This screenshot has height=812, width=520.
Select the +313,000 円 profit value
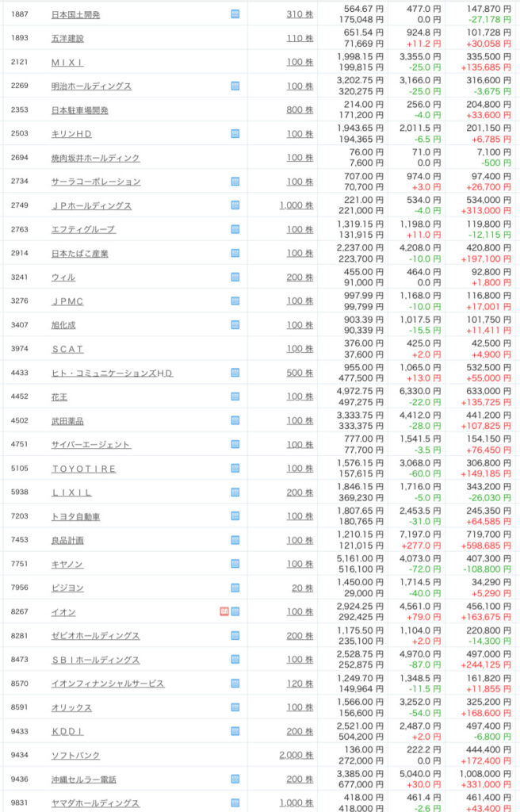pyautogui.click(x=486, y=211)
